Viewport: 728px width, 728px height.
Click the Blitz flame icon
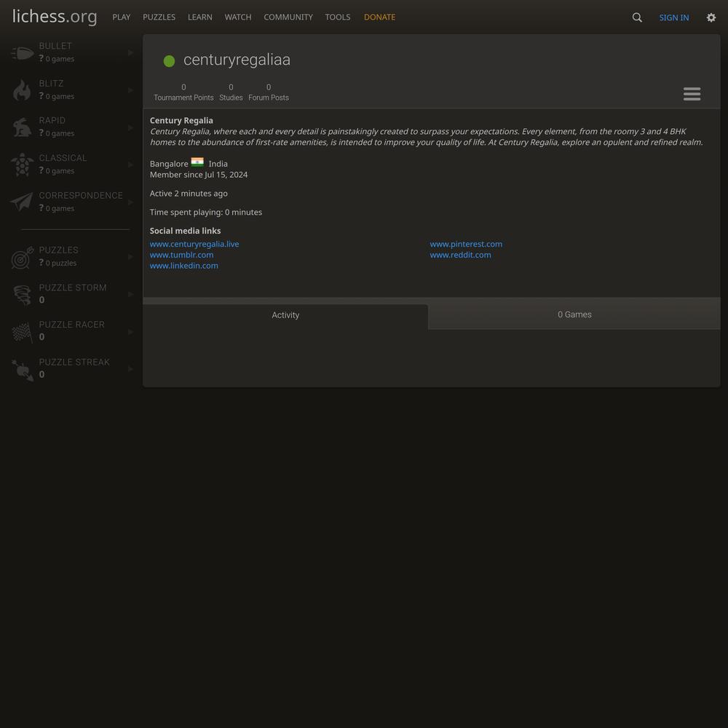point(22,90)
